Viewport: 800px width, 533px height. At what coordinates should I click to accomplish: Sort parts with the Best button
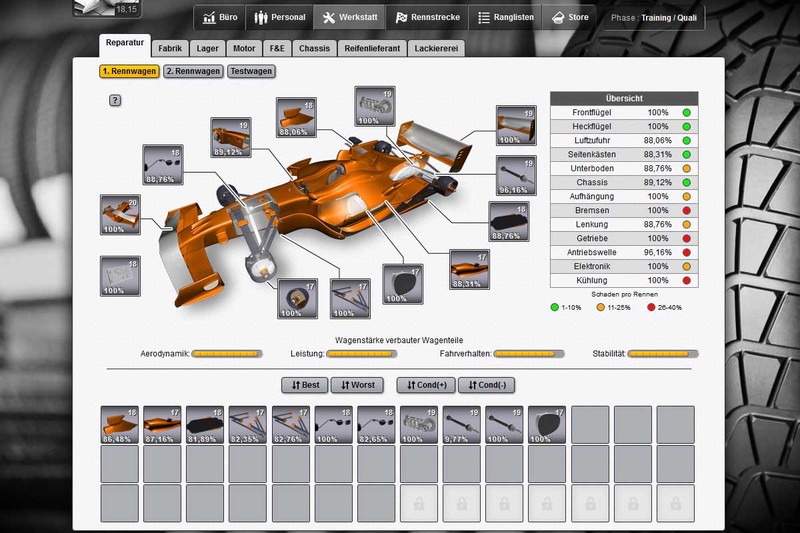pyautogui.click(x=305, y=385)
